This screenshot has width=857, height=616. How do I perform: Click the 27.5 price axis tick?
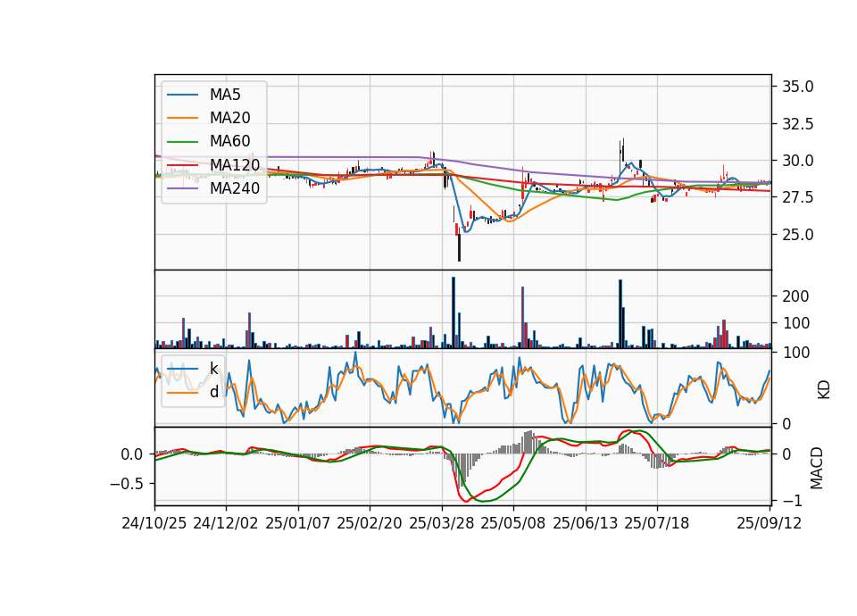[x=798, y=197]
